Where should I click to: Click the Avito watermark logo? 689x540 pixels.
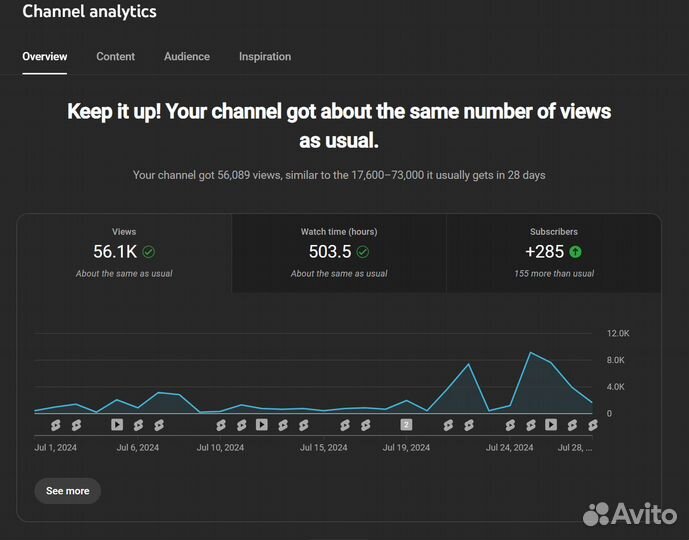[x=630, y=514]
